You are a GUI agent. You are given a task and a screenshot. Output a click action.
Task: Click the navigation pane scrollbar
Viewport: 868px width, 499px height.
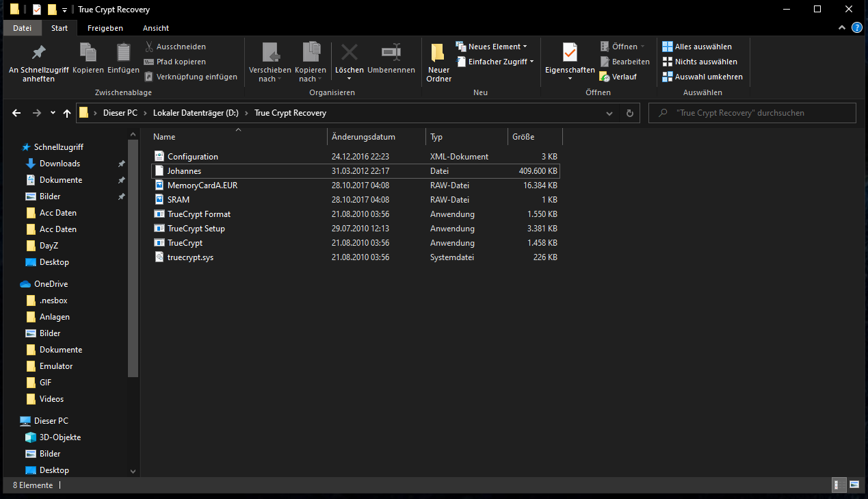133,257
